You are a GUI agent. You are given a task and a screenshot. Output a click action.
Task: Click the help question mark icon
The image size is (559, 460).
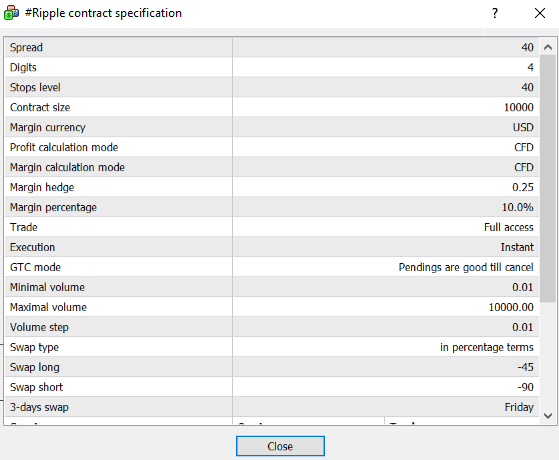pos(495,13)
